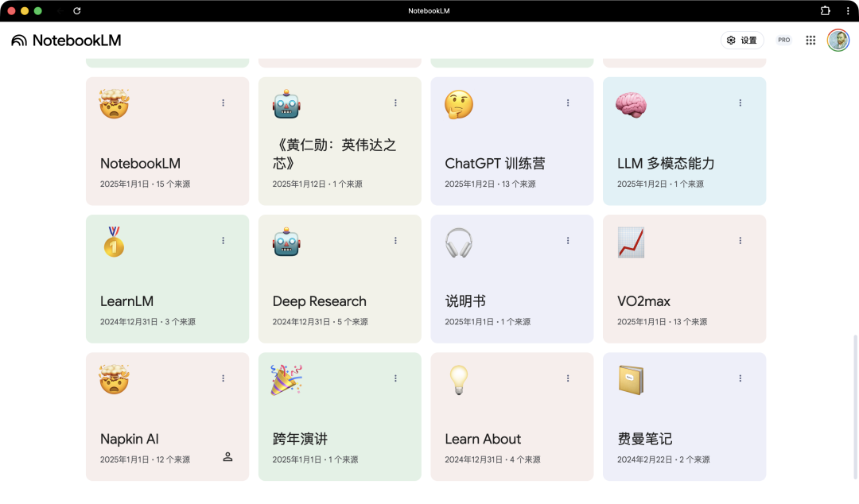
Task: Open more options for Deep Research notebook
Action: click(395, 241)
